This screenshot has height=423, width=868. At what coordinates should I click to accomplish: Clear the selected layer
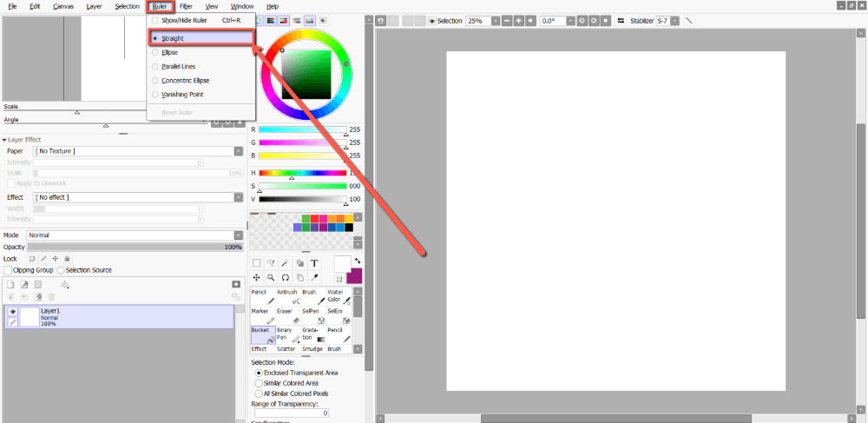click(x=38, y=297)
